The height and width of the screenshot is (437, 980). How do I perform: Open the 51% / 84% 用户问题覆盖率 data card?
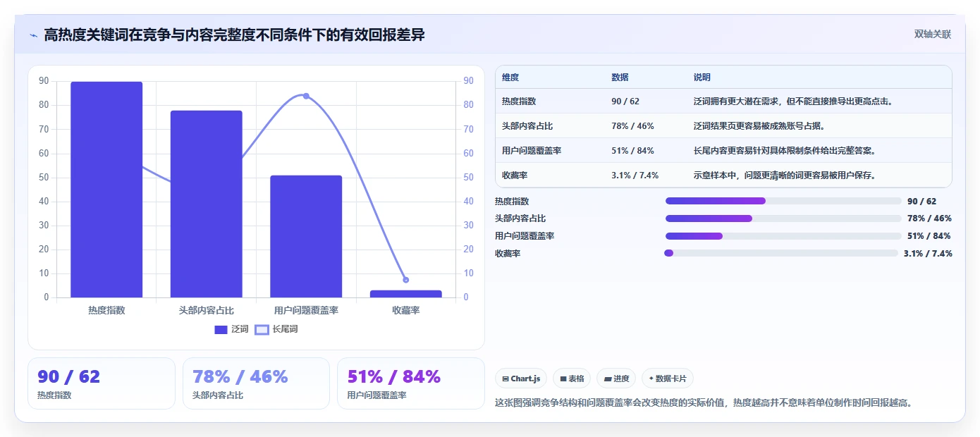point(411,383)
